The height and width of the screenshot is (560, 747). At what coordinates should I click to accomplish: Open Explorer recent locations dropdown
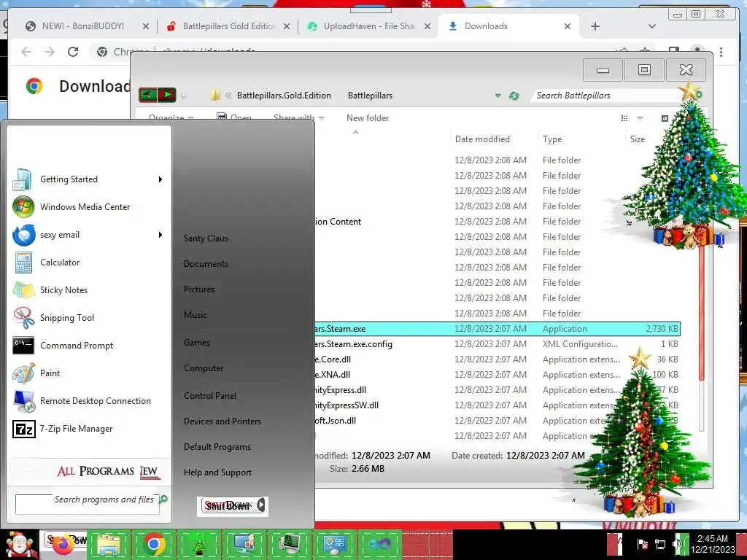[184, 96]
